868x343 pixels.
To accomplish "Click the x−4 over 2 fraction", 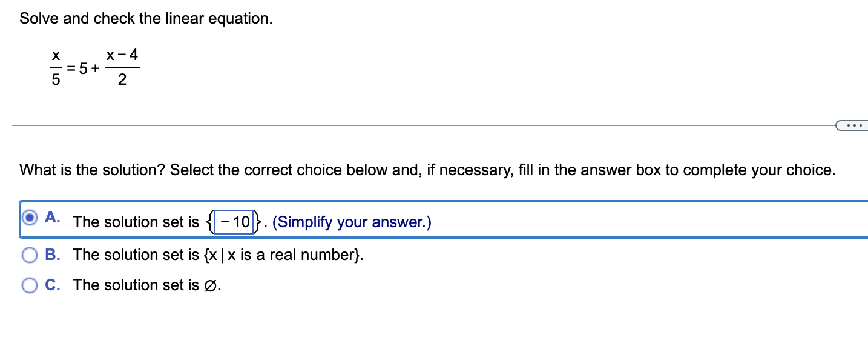I will point(122,68).
